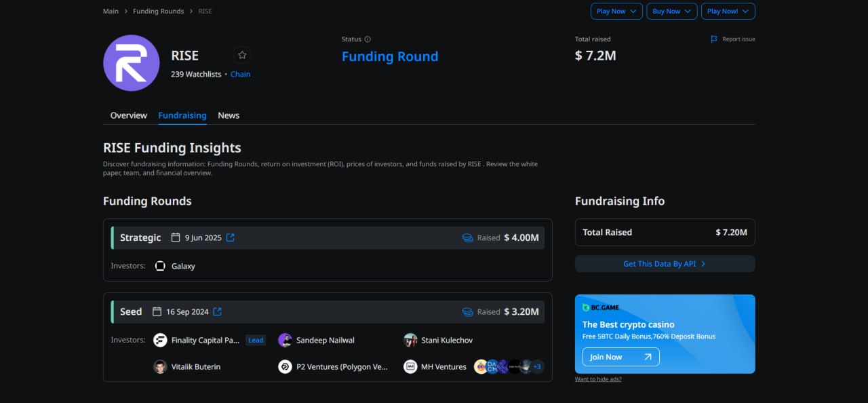
Task: Expand the +3 more investors badge
Action: [x=537, y=366]
